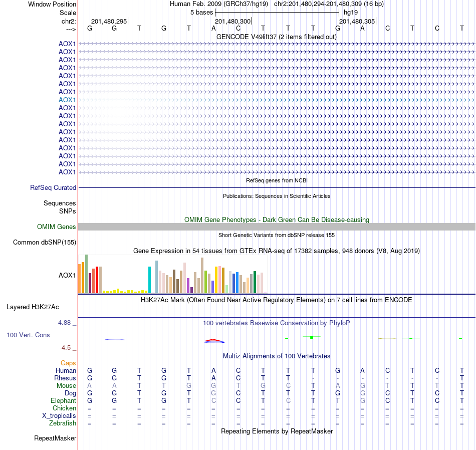Click the light blue highlighted AOX1 transcript label

click(x=67, y=100)
